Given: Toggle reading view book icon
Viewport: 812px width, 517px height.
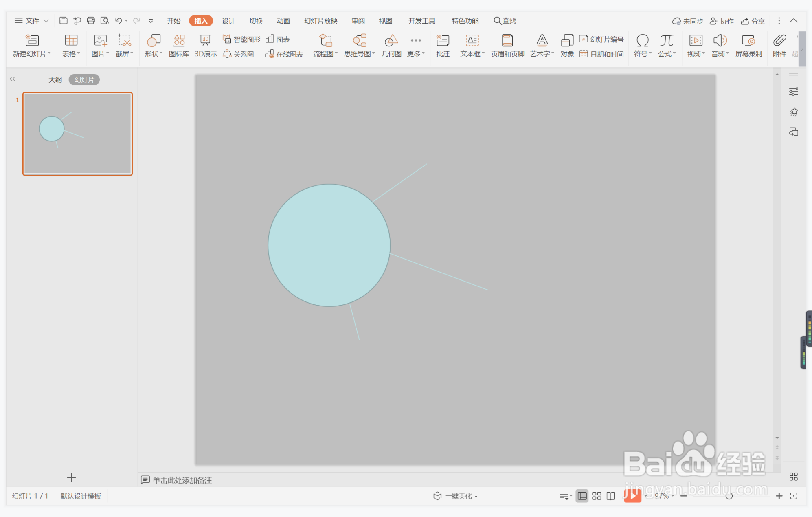Looking at the screenshot, I should click(611, 496).
